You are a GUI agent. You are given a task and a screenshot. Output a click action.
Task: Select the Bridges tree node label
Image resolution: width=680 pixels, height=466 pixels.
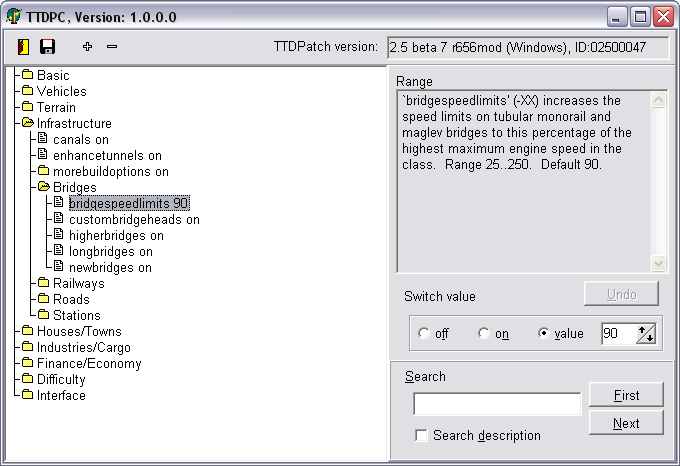click(75, 187)
